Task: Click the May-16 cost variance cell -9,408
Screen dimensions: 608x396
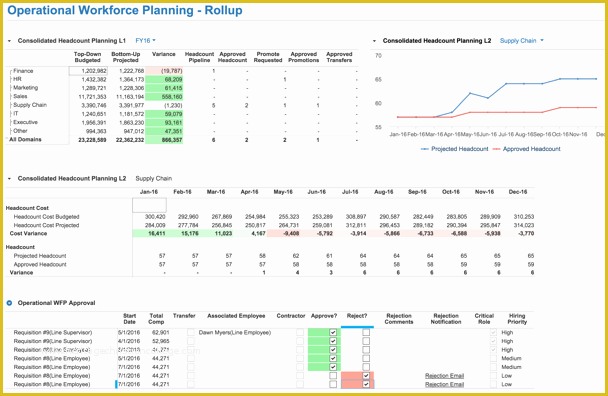Action: (283, 233)
